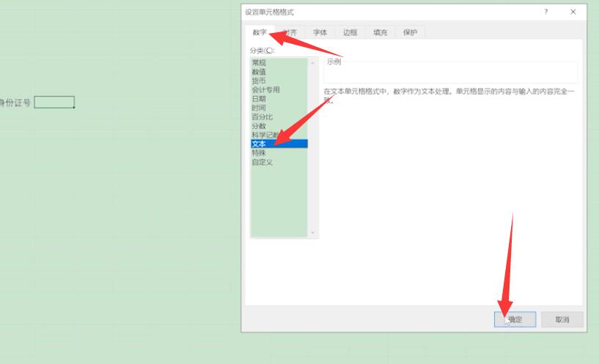This screenshot has width=599, height=364.
Task: Close the 设置单元格格式 dialog
Action: (573, 12)
